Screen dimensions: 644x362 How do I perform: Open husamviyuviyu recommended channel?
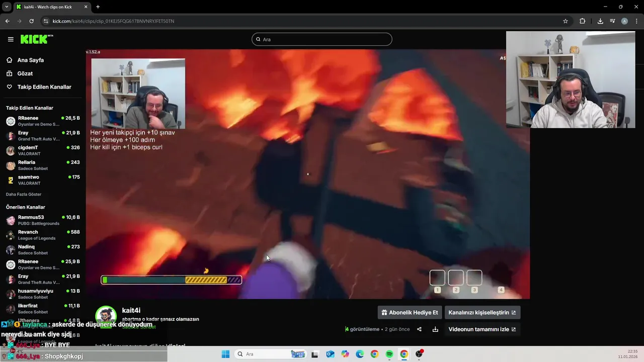pos(43,294)
